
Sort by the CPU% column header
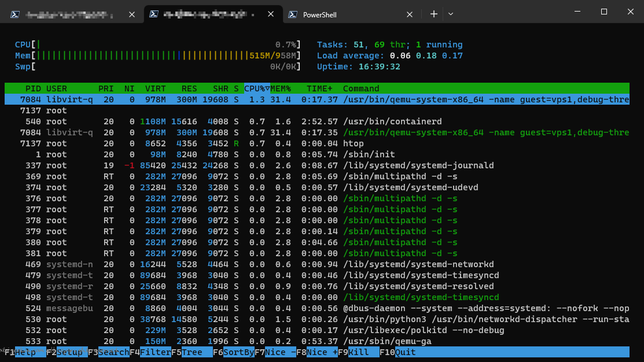click(257, 88)
